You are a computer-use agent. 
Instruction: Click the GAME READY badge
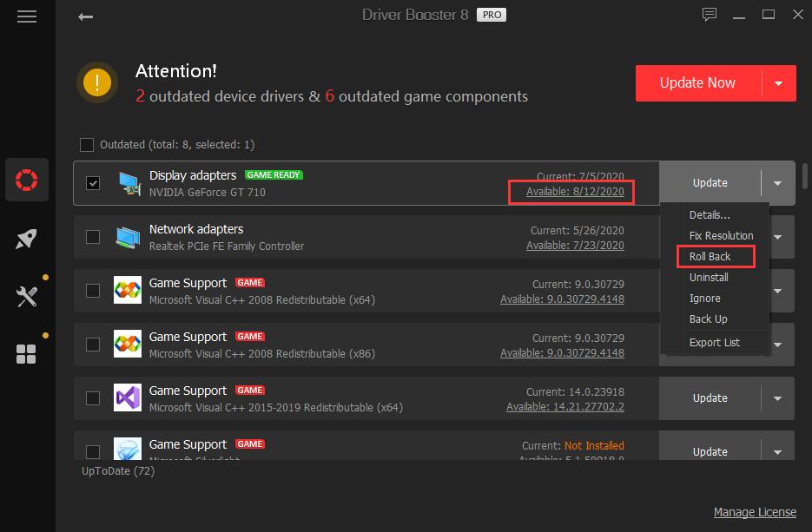(274, 175)
